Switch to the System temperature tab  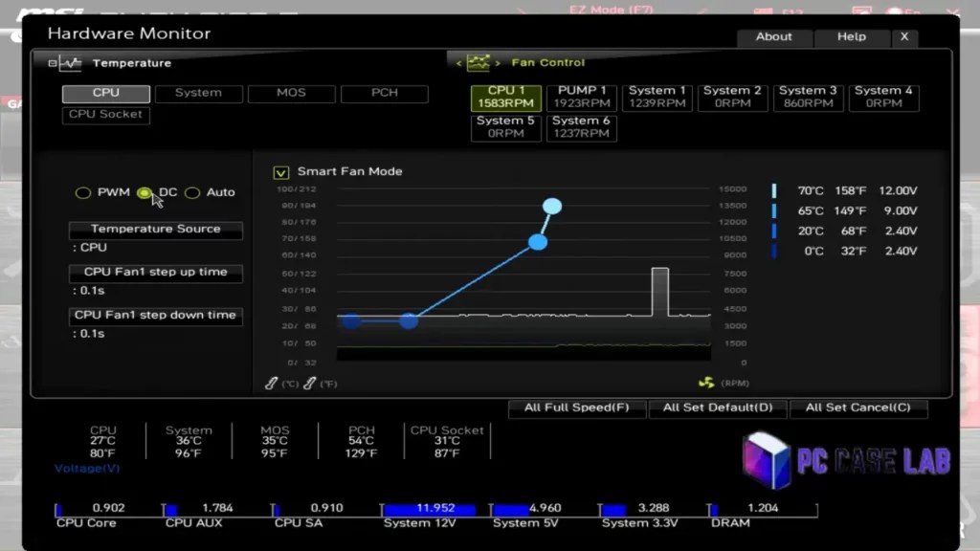[x=198, y=93]
